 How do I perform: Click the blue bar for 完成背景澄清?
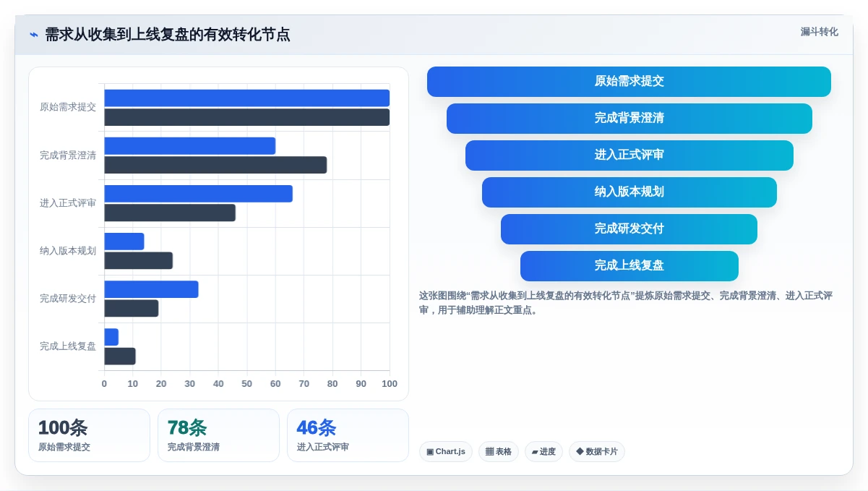190,146
